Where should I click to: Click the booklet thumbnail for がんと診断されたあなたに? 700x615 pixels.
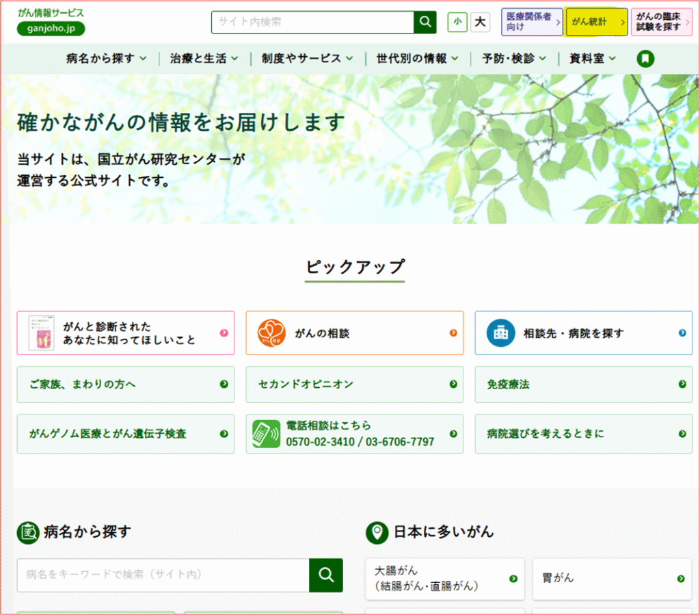point(41,333)
